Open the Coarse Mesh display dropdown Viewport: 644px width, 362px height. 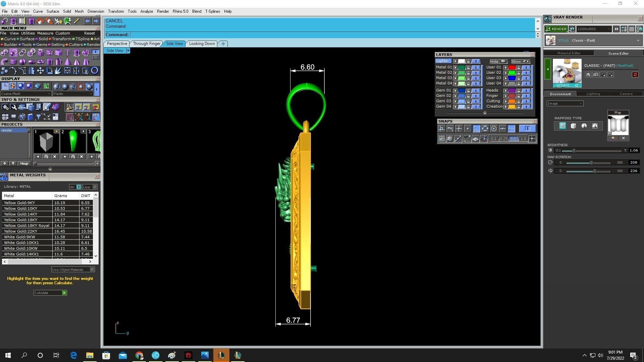26,94
